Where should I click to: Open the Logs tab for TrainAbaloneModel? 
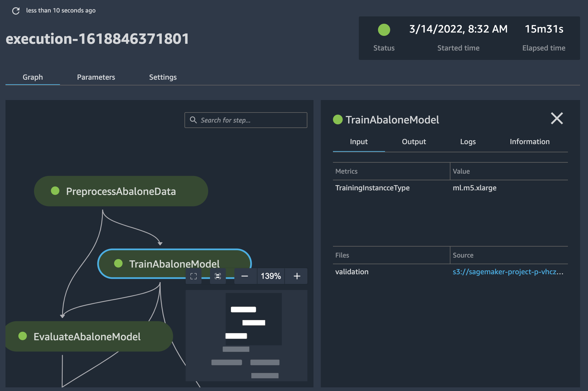(468, 141)
